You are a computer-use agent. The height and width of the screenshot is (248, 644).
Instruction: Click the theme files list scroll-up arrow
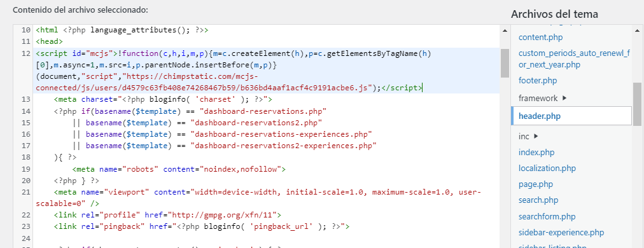[x=637, y=30]
